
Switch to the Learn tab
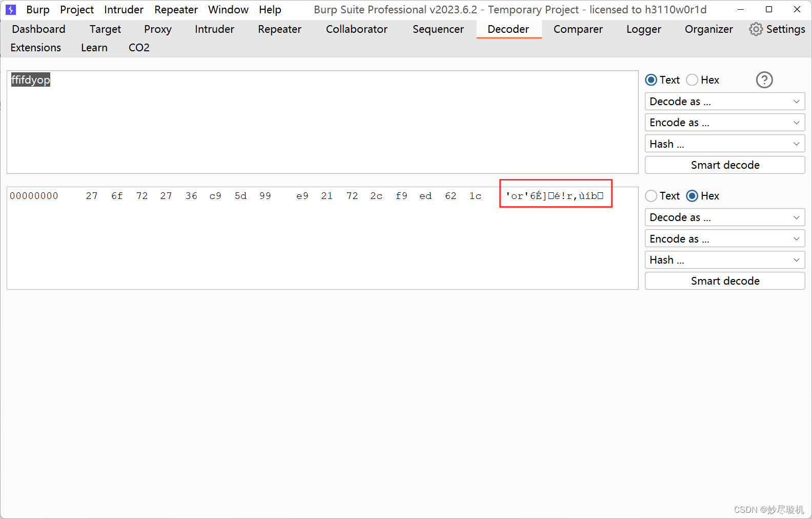(x=94, y=48)
